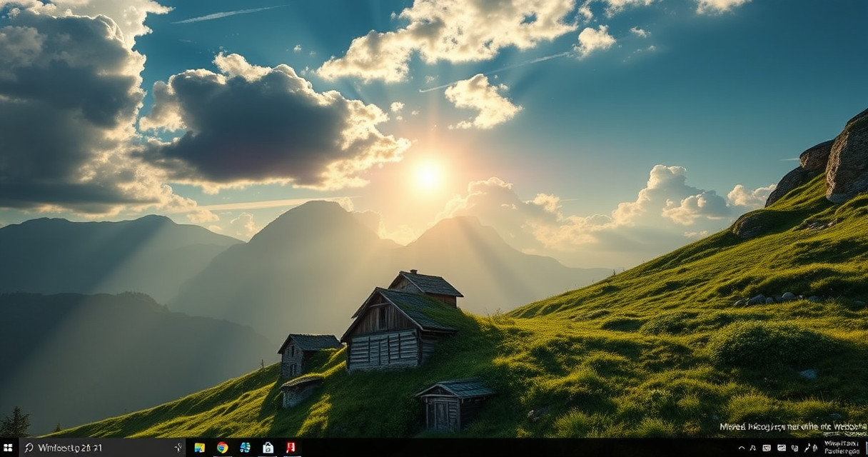Click the Show Desktop sliver at the taskbar's far right
Image resolution: width=868 pixels, height=457 pixels.
pyautogui.click(x=866, y=448)
